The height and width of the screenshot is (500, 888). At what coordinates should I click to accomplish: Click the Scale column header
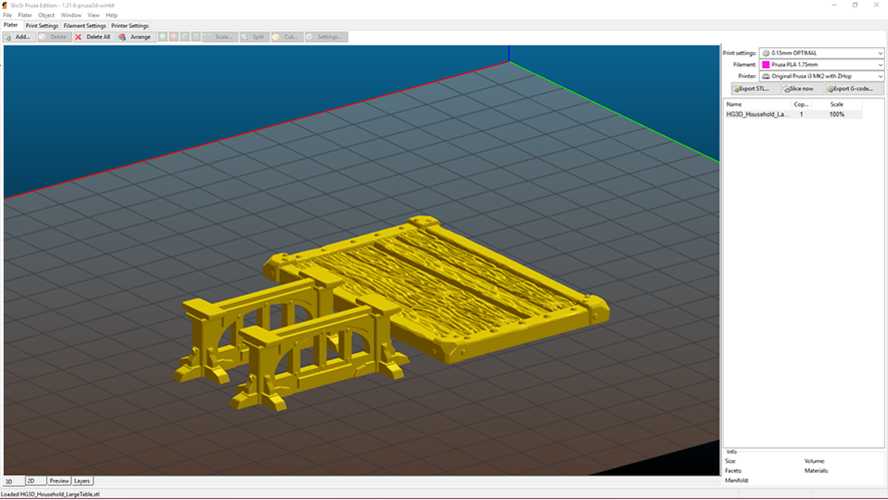point(836,104)
